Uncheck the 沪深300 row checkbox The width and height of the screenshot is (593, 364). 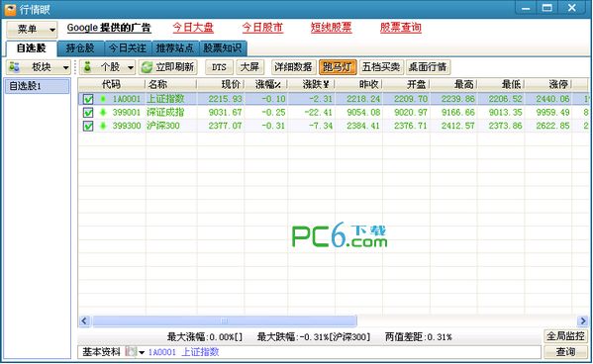(x=88, y=126)
